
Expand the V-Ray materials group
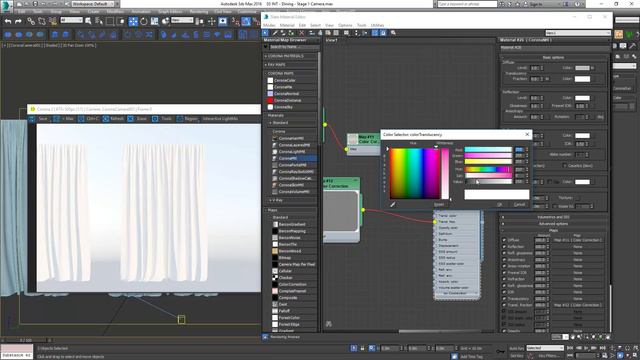point(291,200)
